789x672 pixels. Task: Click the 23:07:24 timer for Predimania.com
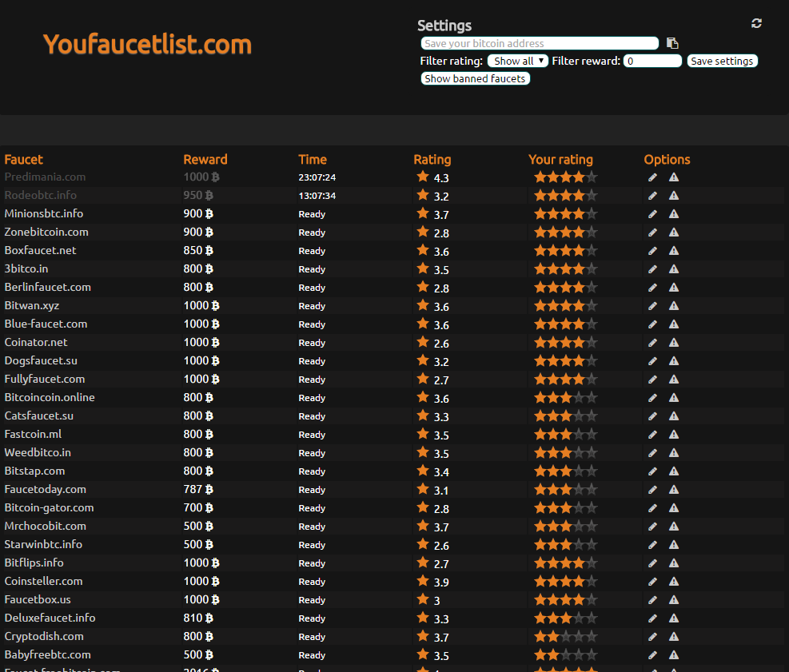coord(317,177)
